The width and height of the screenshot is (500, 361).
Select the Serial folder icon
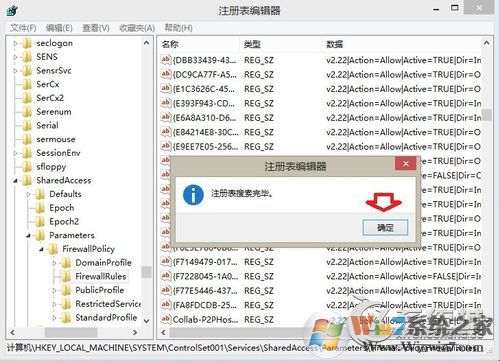(27, 126)
